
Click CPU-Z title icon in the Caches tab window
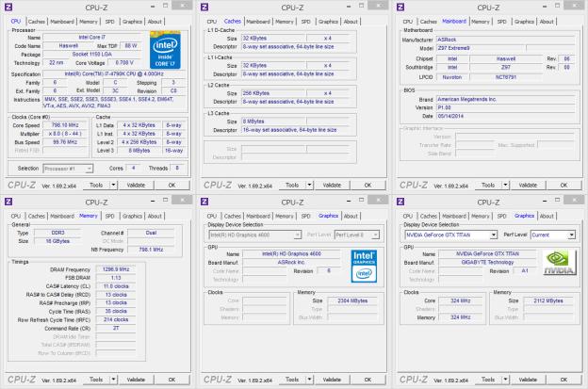click(204, 7)
